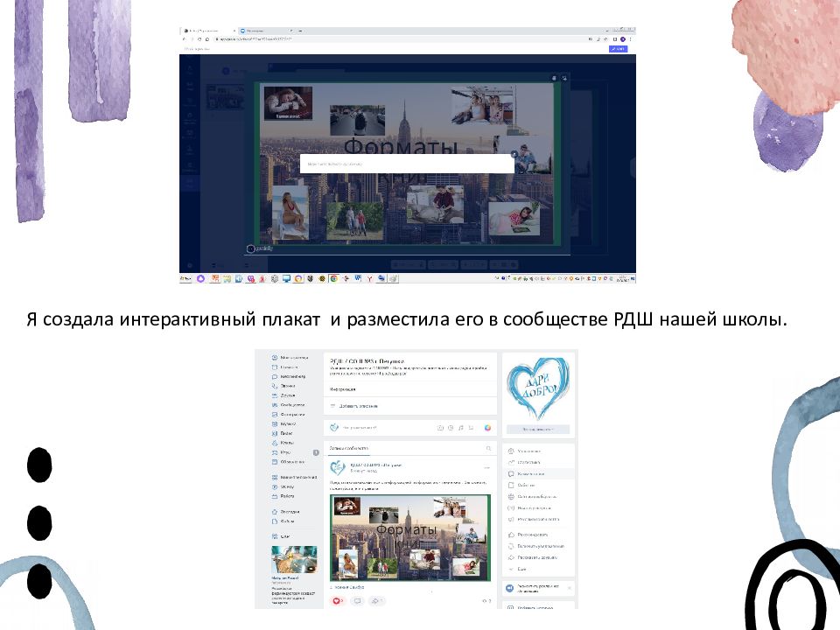
Task: Click the white text field on the poster
Action: tap(407, 164)
